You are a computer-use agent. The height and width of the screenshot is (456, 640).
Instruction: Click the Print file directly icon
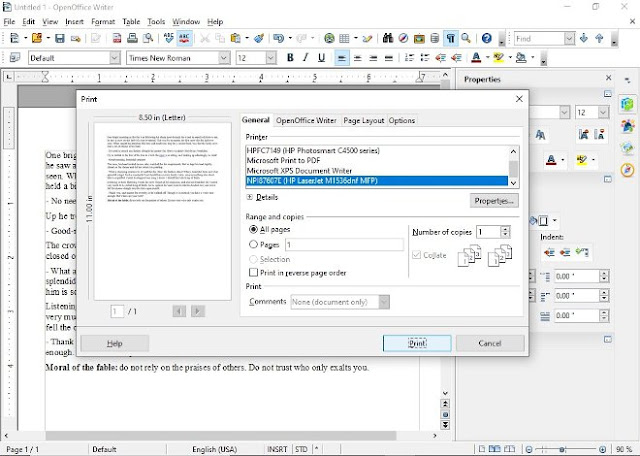coord(132,39)
